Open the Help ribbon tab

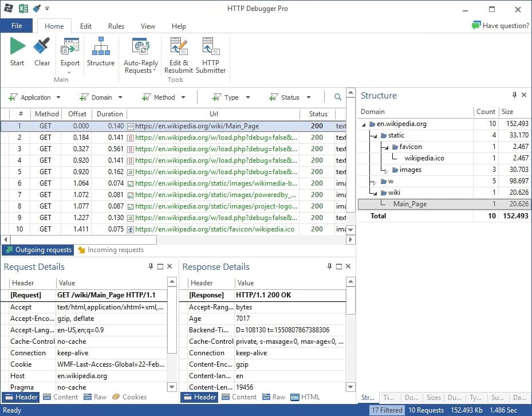(179, 26)
